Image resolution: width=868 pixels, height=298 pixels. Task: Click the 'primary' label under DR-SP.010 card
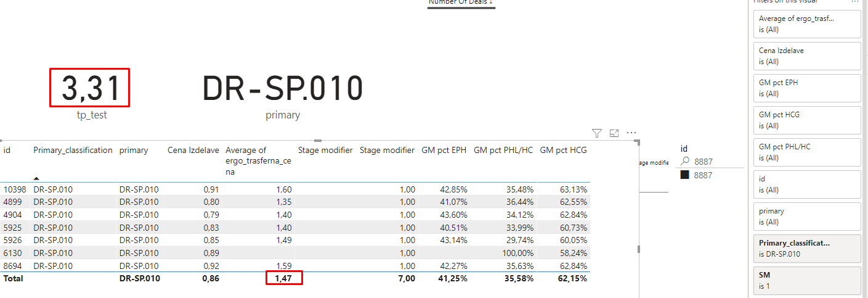click(x=283, y=115)
